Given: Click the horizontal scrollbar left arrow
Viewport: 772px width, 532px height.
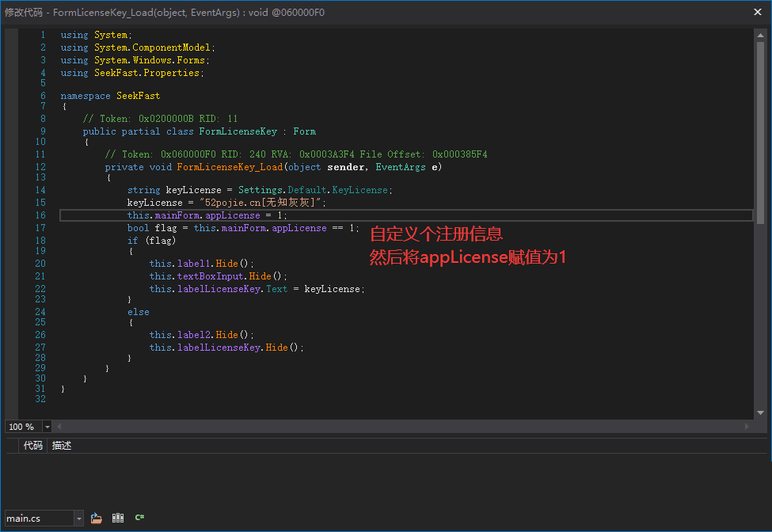Looking at the screenshot, I should 59,427.
